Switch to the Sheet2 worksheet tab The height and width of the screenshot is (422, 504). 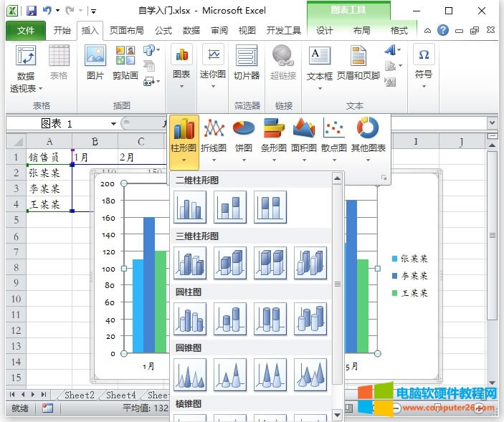[x=79, y=395]
